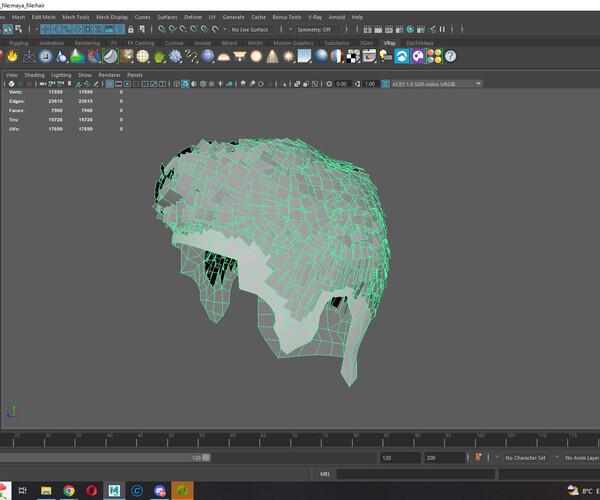Toggle color management ACES icon button
600x500 pixels.
click(x=385, y=84)
